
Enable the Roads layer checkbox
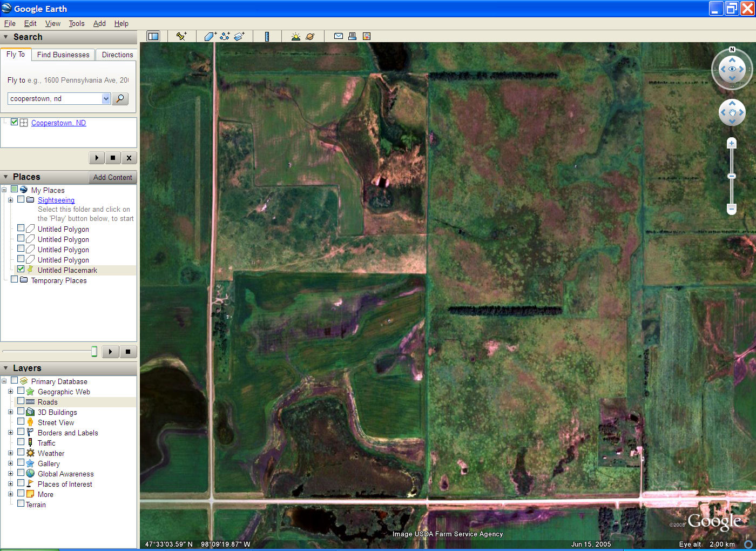[x=21, y=401]
